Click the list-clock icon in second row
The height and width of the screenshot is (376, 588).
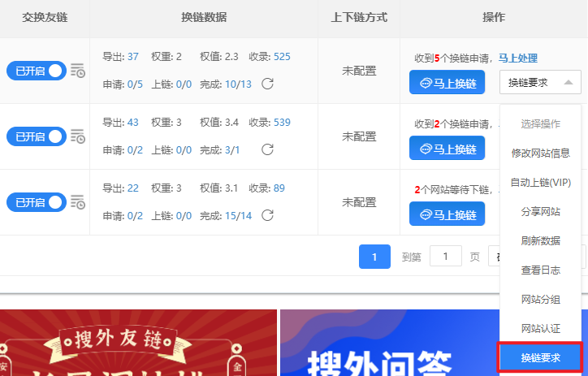[x=78, y=136]
